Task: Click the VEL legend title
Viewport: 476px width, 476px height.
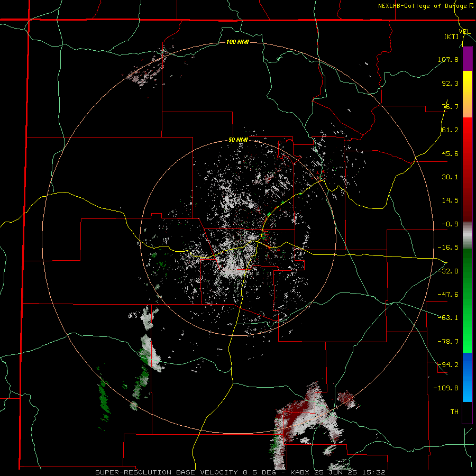Action: [464, 31]
